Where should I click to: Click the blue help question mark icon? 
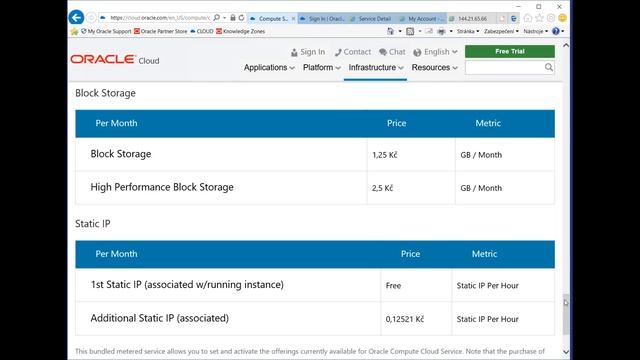tap(556, 31)
